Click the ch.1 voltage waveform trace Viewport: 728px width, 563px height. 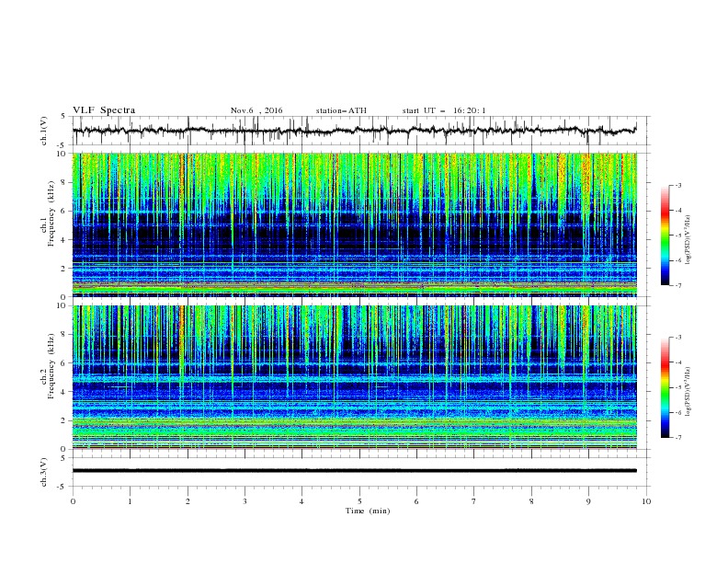(x=354, y=131)
